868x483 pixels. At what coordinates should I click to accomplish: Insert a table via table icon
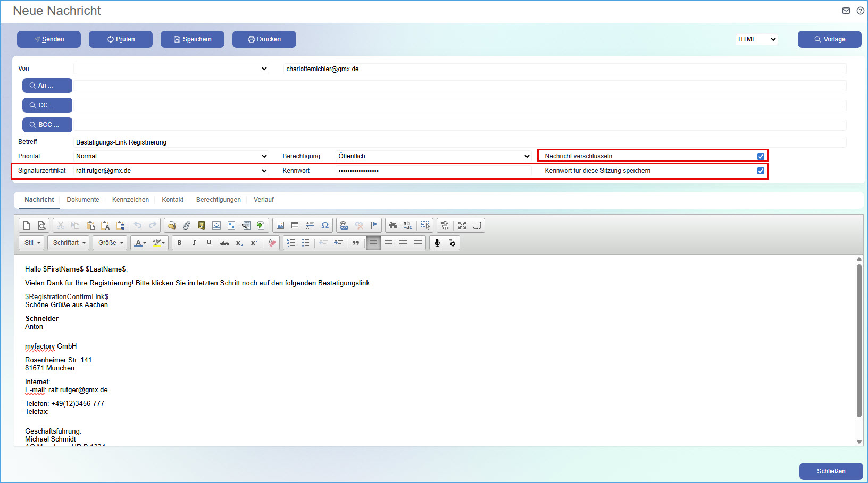click(295, 225)
